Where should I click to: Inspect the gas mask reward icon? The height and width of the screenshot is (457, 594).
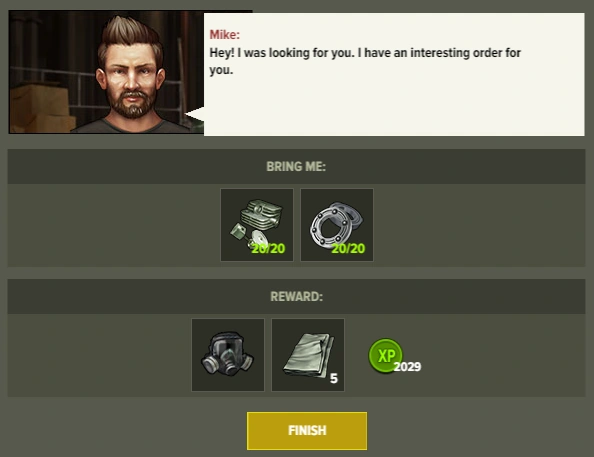pos(228,355)
